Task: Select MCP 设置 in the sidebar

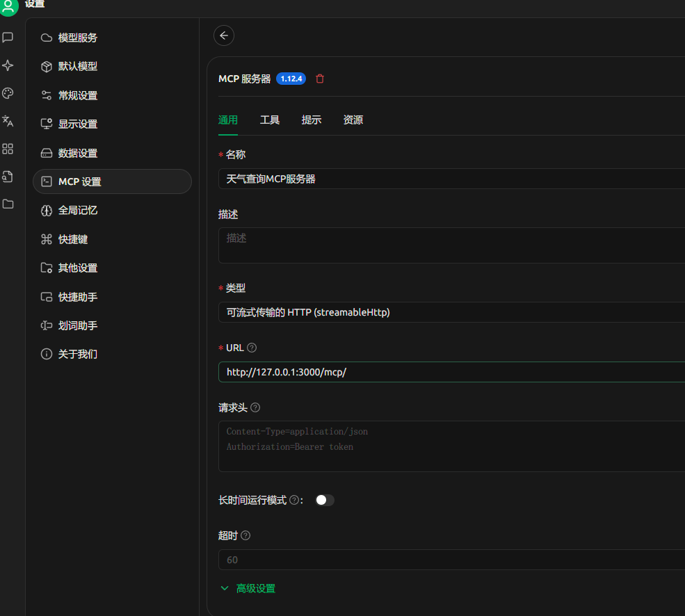Action: click(112, 181)
